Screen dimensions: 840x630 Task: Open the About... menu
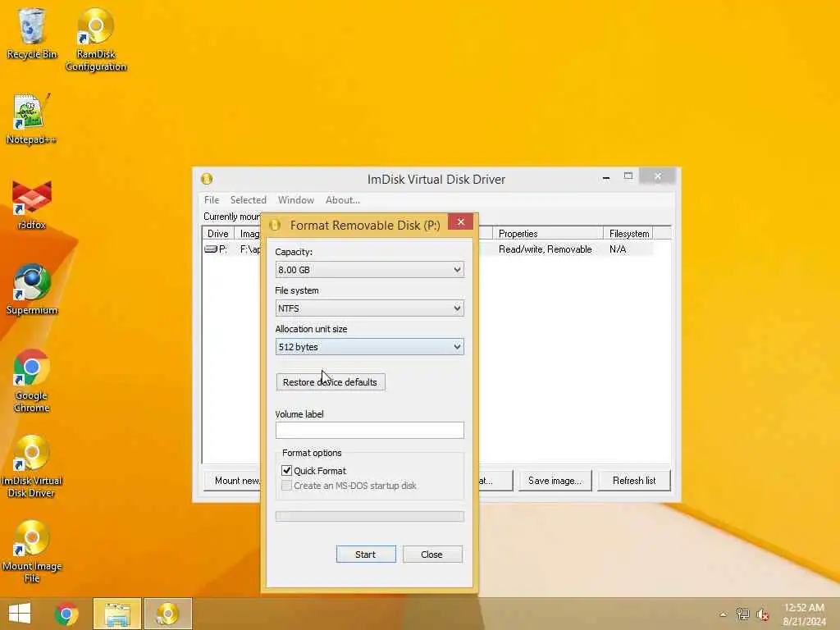[x=342, y=200]
